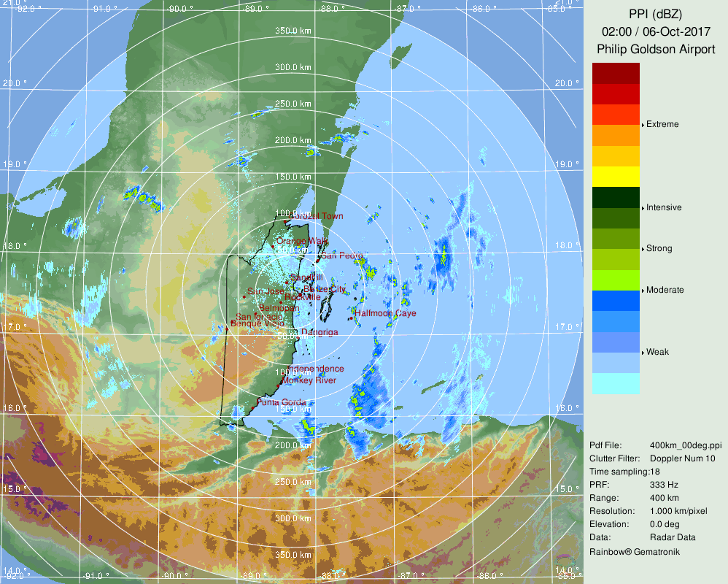Click the Extreme legend label
Screen dimensions: 728x584
coord(662,124)
